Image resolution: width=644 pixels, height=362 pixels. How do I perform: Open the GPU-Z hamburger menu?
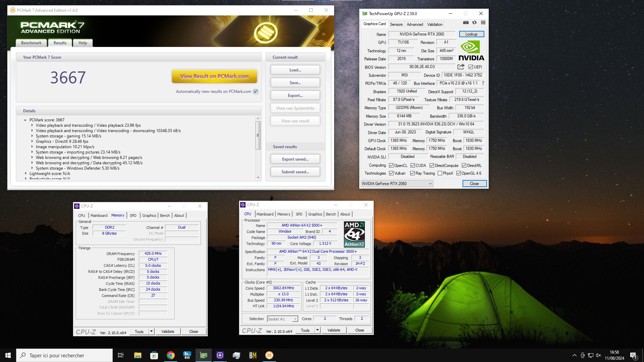(483, 23)
